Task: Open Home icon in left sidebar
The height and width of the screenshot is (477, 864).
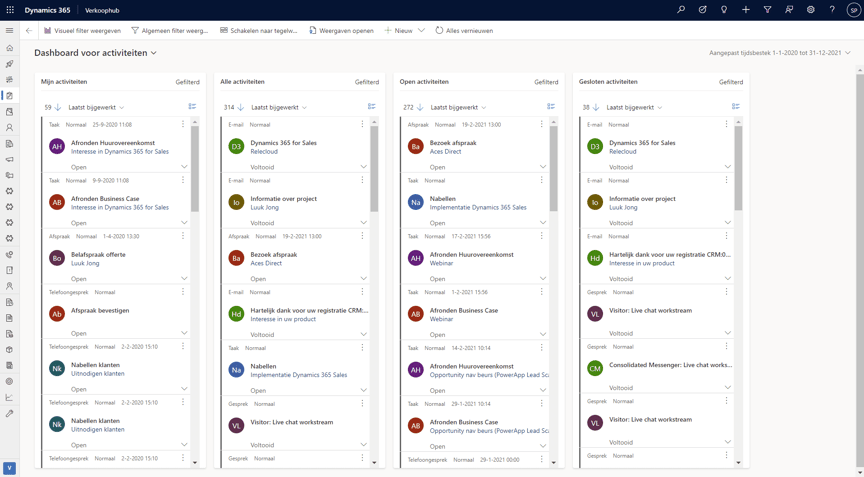Action: 9,48
